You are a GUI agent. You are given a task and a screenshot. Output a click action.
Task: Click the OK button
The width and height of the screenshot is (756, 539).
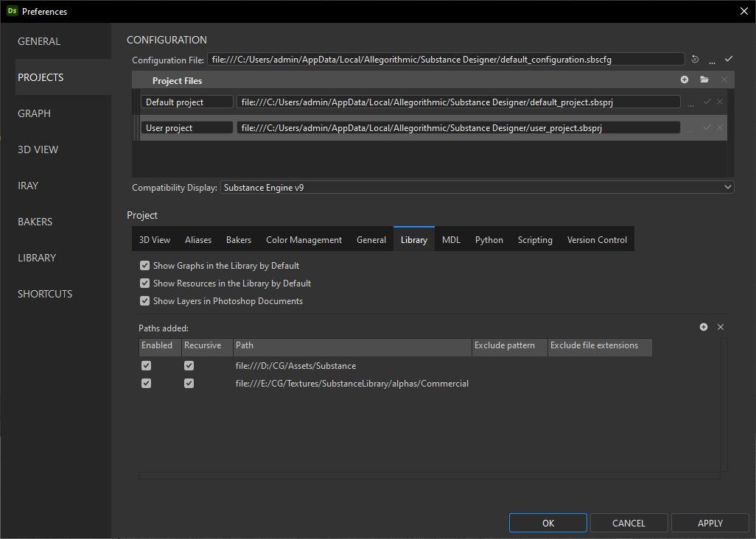[x=547, y=523]
